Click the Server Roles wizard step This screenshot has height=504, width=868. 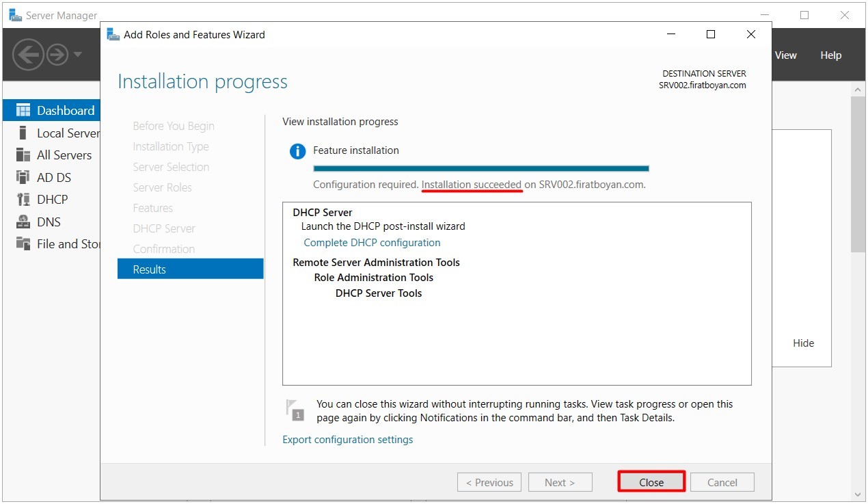tap(162, 187)
